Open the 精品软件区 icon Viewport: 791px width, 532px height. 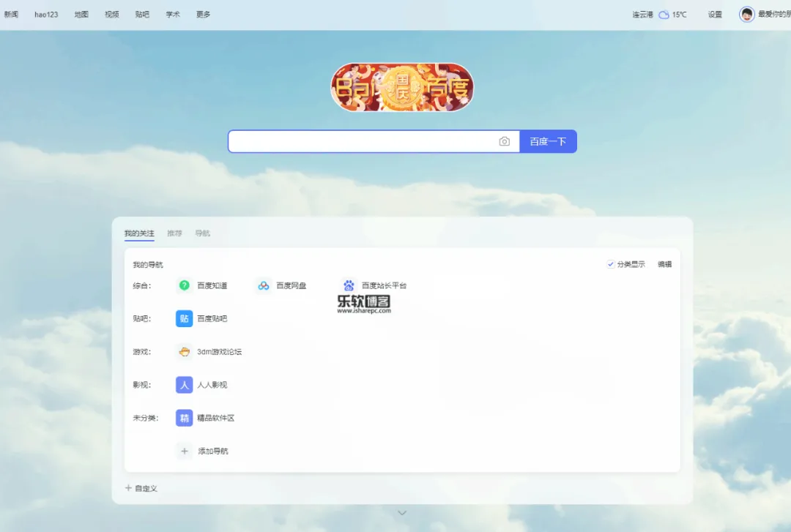click(x=184, y=418)
